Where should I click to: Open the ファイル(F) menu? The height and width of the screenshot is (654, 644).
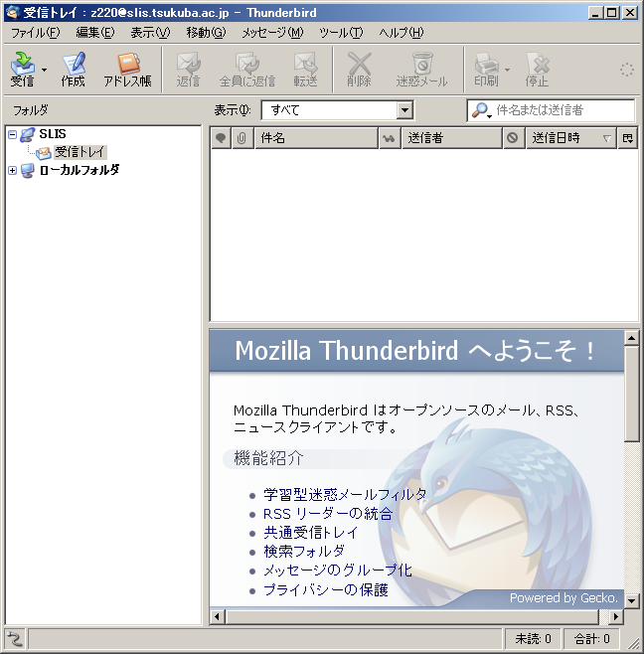pyautogui.click(x=35, y=33)
